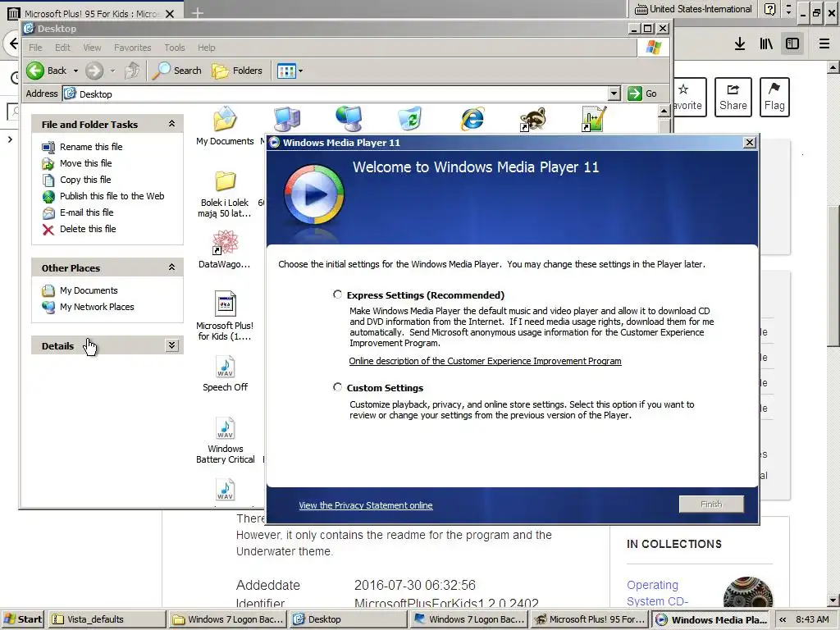Click the Desktop address input field
The image size is (840, 630).
[341, 94]
